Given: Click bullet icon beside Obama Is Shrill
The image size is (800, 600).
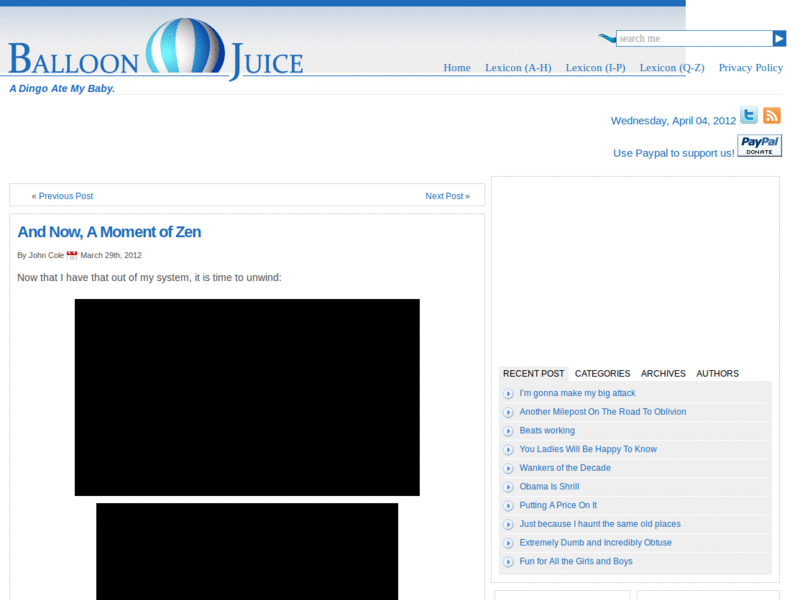Looking at the screenshot, I should tap(508, 487).
